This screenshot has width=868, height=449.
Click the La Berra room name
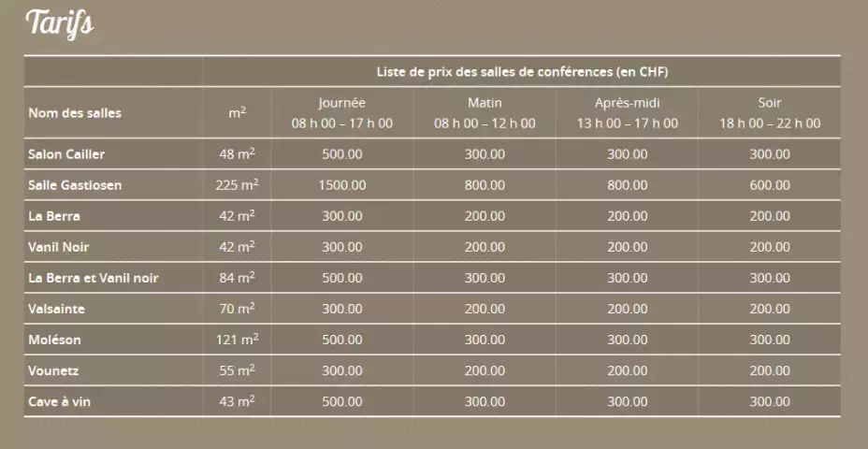click(x=54, y=216)
